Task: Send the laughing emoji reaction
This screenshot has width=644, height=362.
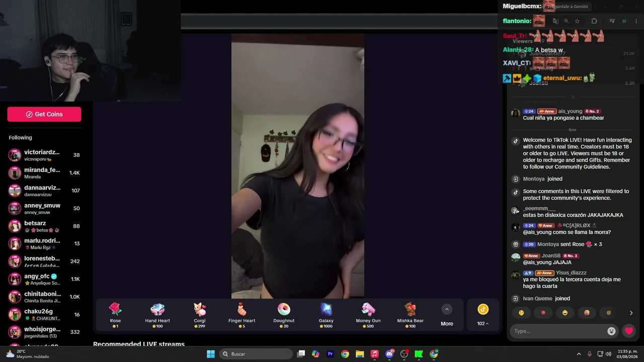Action: [x=565, y=313]
